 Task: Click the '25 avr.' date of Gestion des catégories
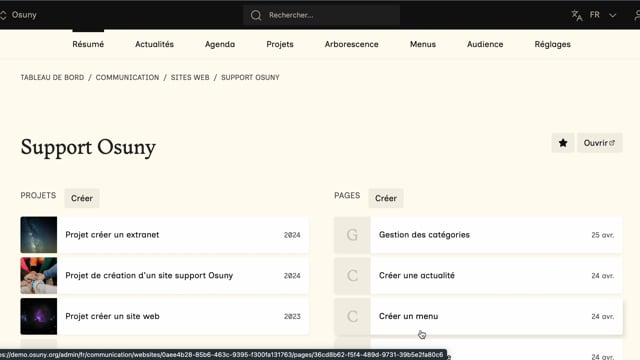pos(602,235)
